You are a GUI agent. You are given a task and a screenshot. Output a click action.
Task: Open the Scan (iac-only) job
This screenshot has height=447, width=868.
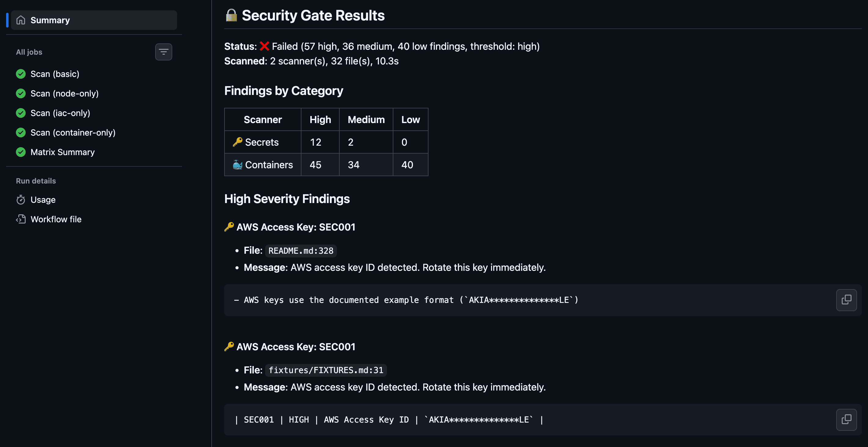(60, 113)
